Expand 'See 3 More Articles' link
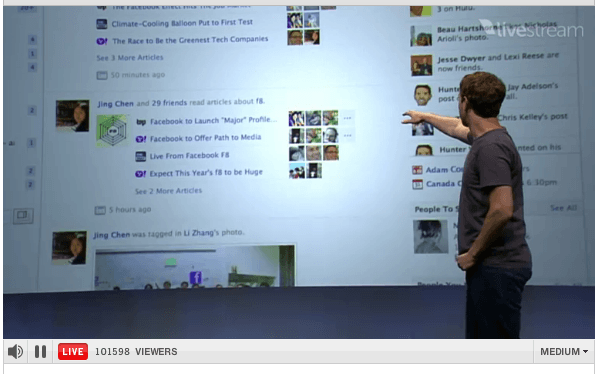Viewport: 603px width, 374px height. [x=130, y=58]
